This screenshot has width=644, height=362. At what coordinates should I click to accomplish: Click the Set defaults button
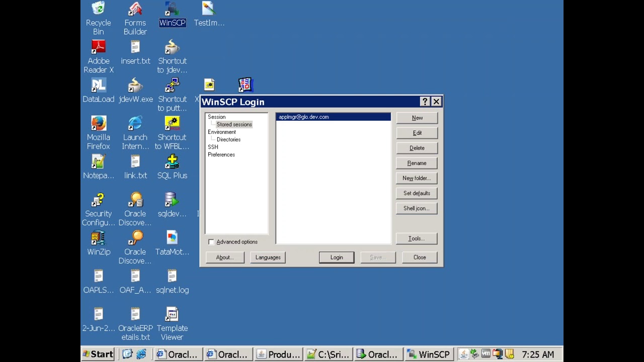[417, 193]
